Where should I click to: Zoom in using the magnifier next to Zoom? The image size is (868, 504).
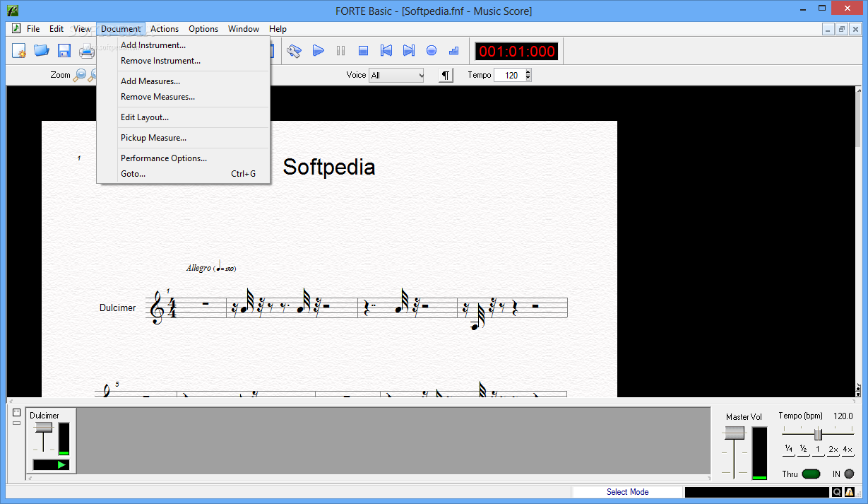[x=80, y=75]
